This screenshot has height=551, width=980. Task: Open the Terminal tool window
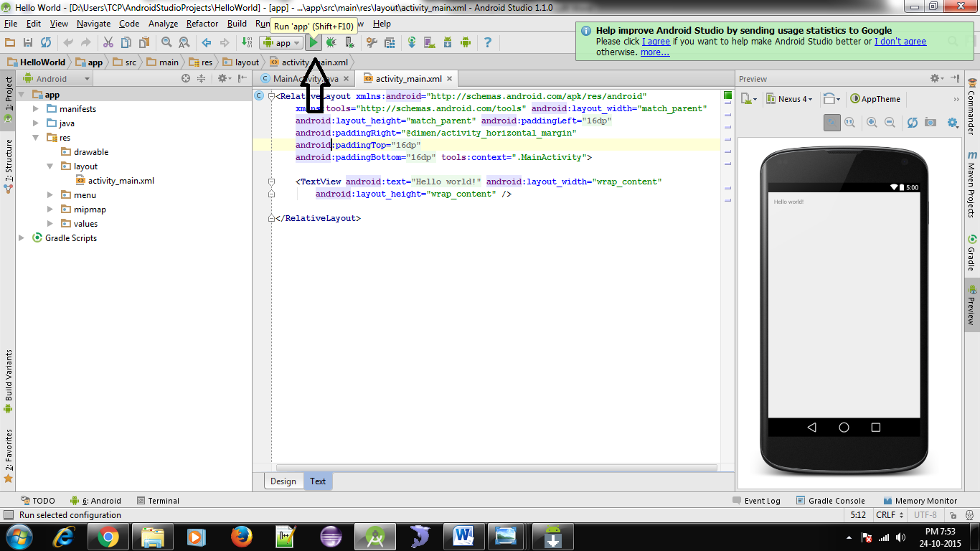tap(158, 501)
